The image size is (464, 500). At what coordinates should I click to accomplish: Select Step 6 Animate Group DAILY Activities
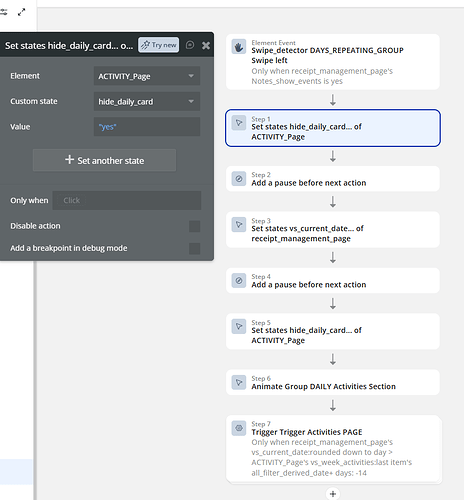point(333,382)
